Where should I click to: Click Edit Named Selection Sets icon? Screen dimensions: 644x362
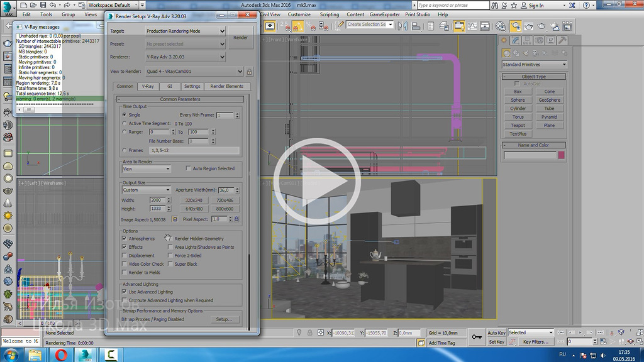coord(339,26)
